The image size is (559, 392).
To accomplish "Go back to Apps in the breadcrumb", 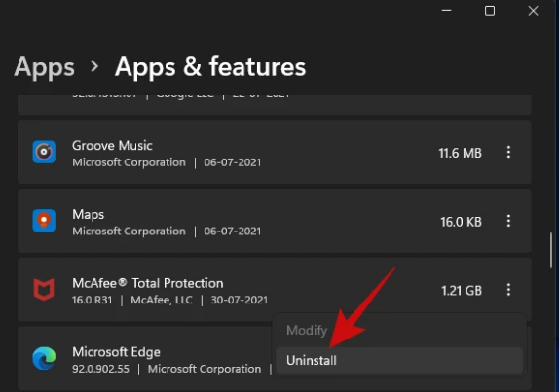I will [x=44, y=66].
